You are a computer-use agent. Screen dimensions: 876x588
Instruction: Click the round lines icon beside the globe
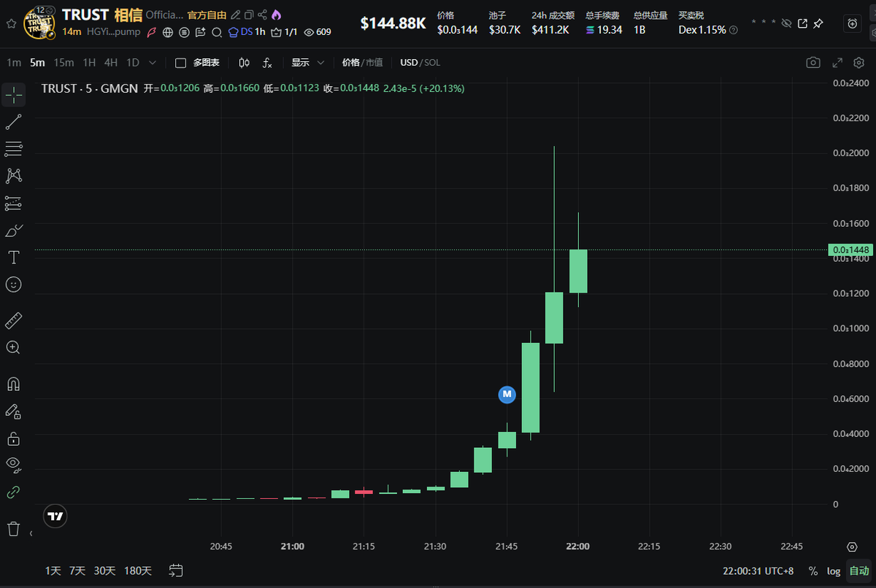184,32
